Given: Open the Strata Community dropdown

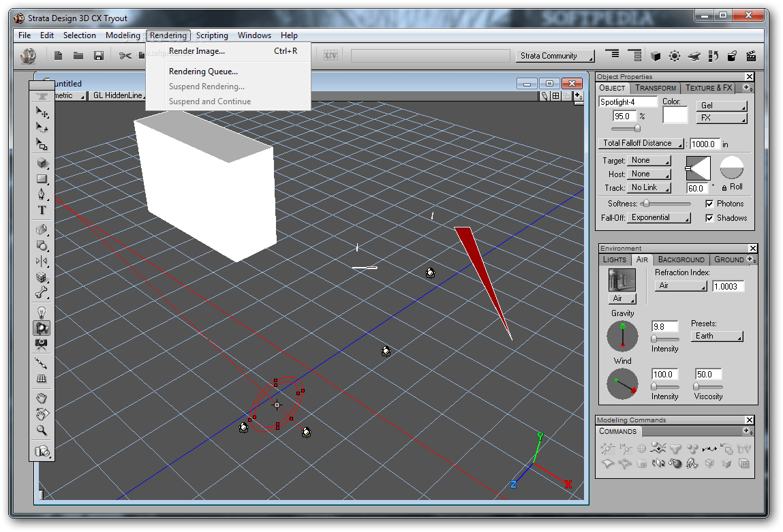Looking at the screenshot, I should point(555,56).
